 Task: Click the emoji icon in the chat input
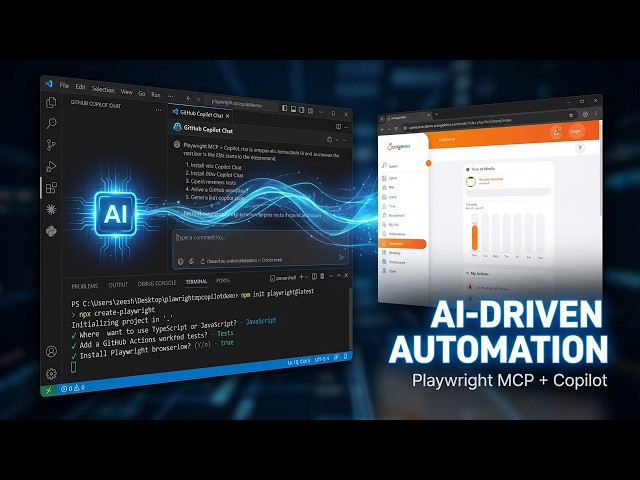[x=181, y=261]
